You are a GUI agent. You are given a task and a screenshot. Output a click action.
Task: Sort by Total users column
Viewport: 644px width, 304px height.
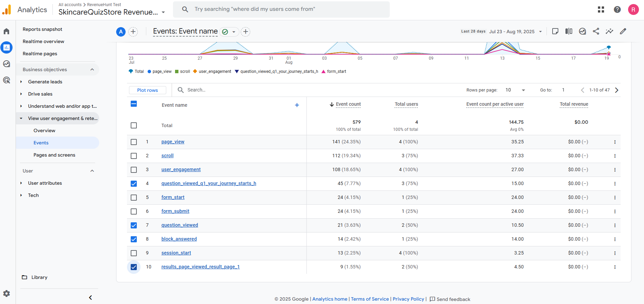tap(406, 104)
